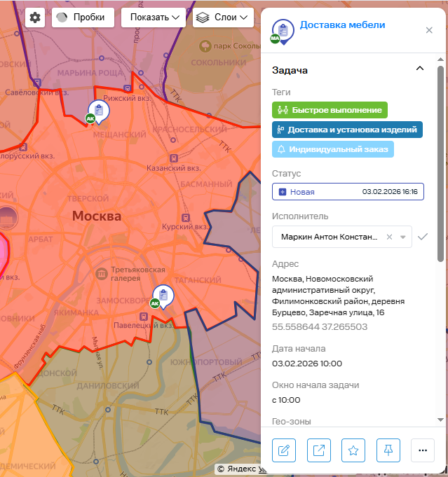
Task: Click task marker near Павелецкий вокзал
Action: pyautogui.click(x=162, y=296)
